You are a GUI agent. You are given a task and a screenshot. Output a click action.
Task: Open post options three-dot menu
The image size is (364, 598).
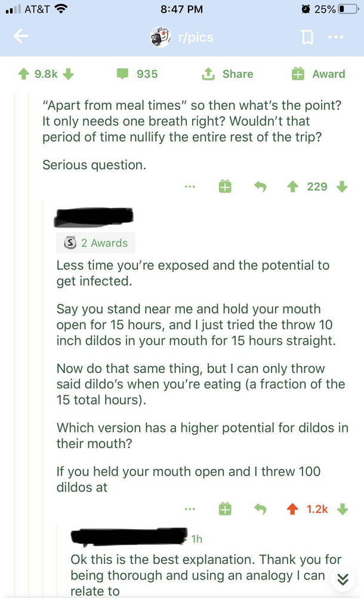(336, 37)
